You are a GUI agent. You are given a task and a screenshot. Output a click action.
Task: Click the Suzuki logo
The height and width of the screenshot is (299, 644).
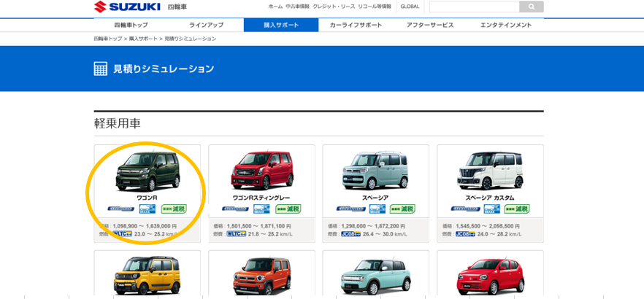coord(127,7)
